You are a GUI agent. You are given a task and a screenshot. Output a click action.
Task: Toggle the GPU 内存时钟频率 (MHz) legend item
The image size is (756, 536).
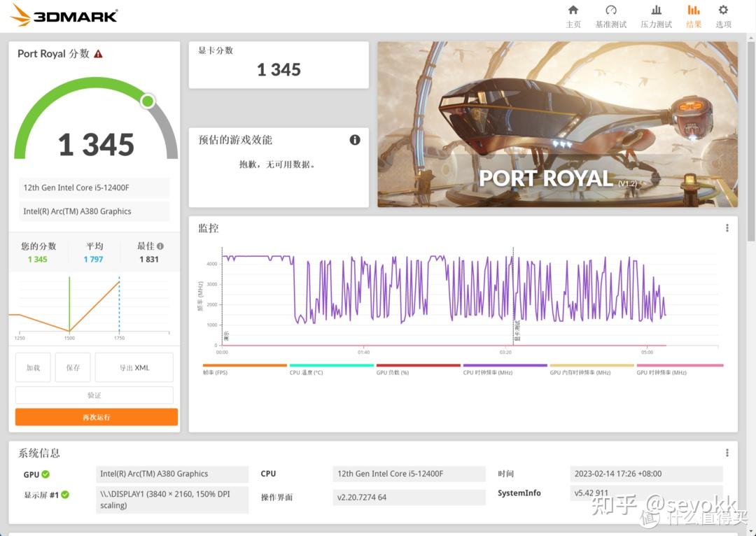[x=592, y=369]
